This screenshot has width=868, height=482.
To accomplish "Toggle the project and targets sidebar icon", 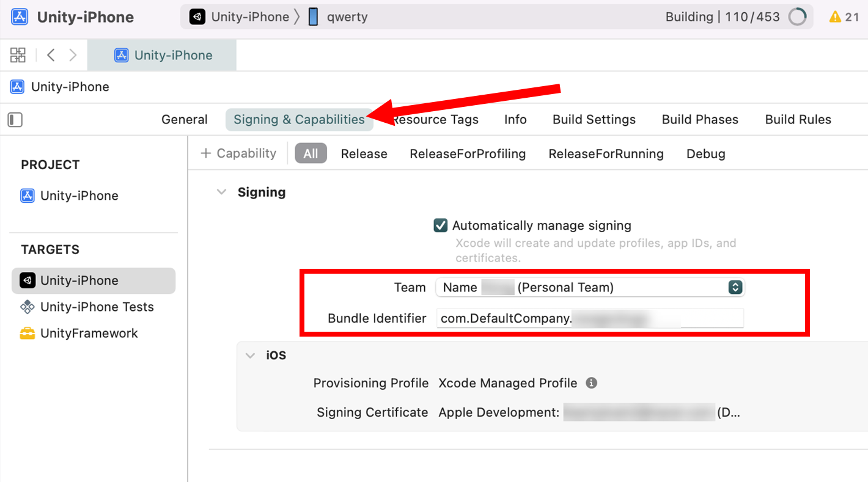I will coord(15,120).
